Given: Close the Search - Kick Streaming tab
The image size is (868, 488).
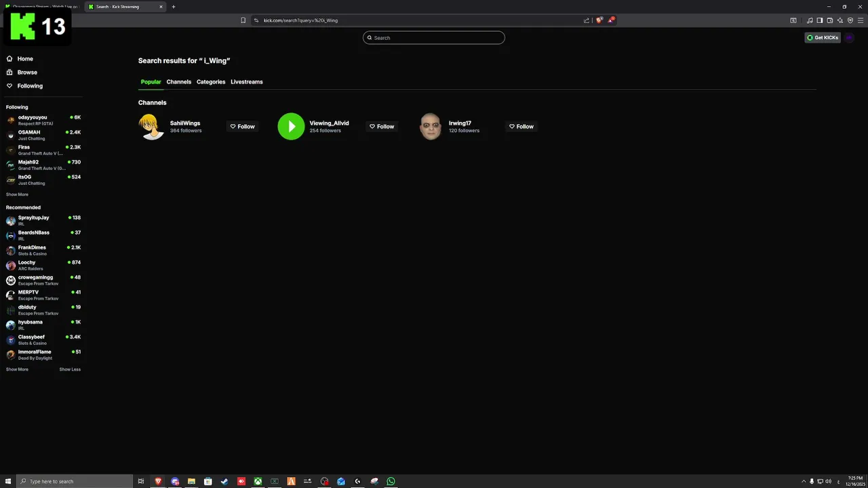Looking at the screenshot, I should pyautogui.click(x=161, y=7).
